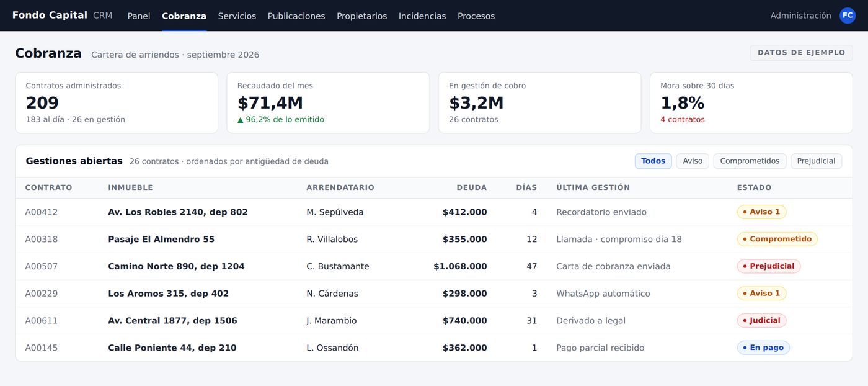
Task: Open Av. Los Robles 2140, dep 802
Action: [x=178, y=212]
